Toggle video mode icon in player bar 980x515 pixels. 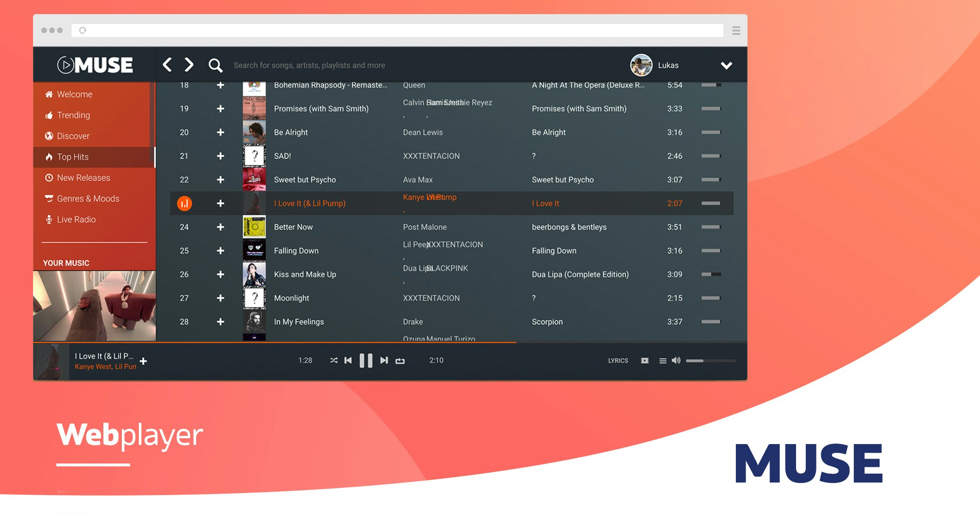coord(645,360)
